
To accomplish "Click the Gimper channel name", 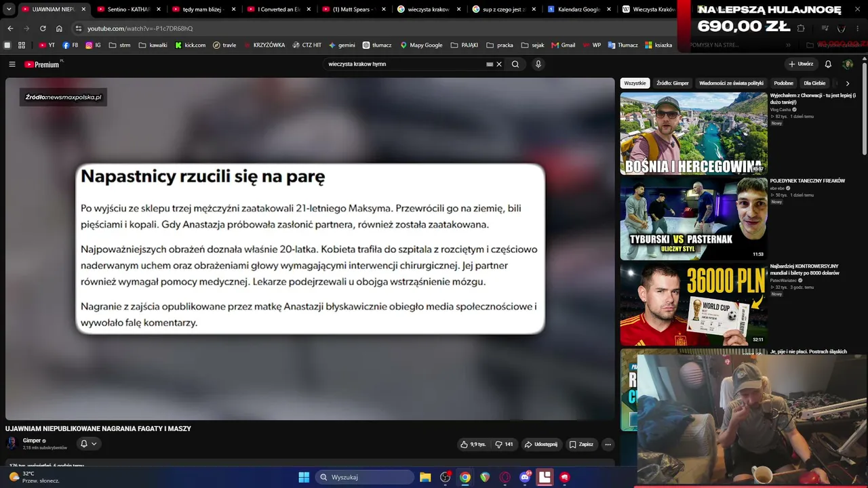I will (32, 441).
